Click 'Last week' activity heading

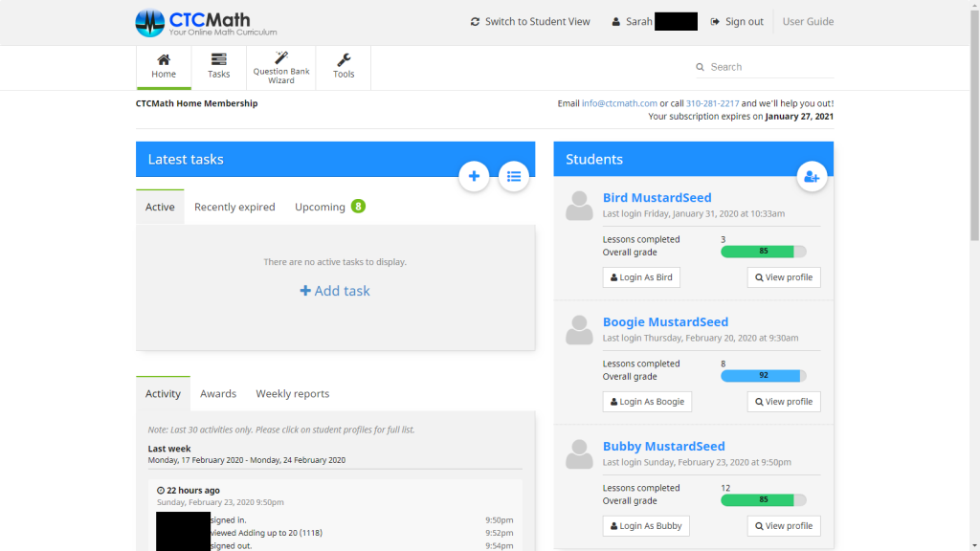[x=169, y=449]
